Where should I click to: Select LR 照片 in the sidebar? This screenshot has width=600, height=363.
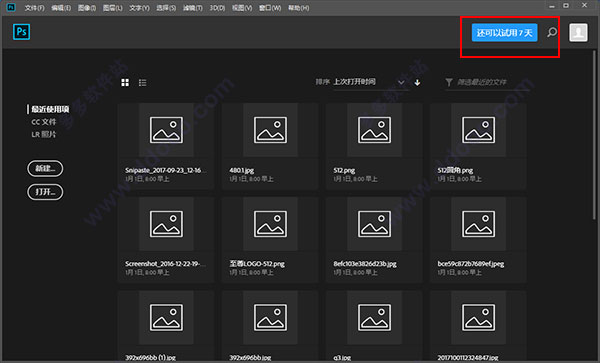[x=44, y=134]
